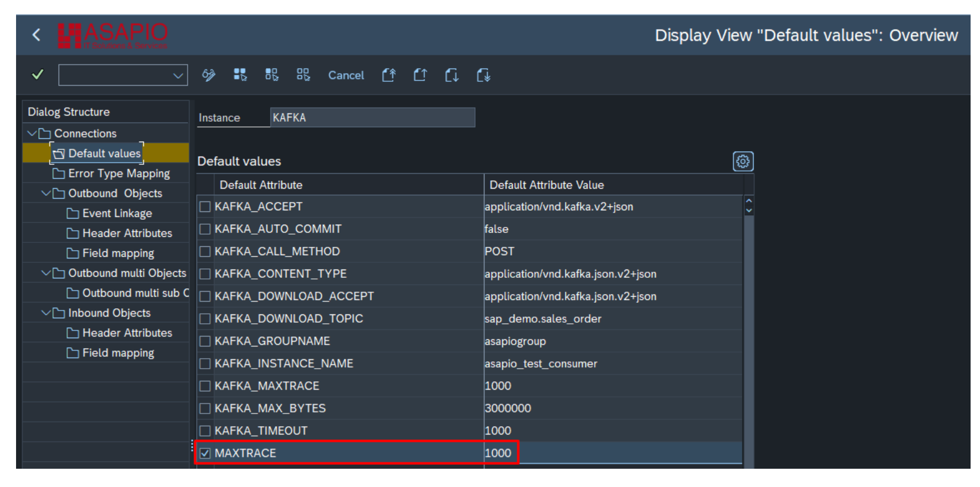The image size is (980, 487).
Task: Select KAFKA_INSTANCE_NAME row checkbox
Action: pos(205,364)
